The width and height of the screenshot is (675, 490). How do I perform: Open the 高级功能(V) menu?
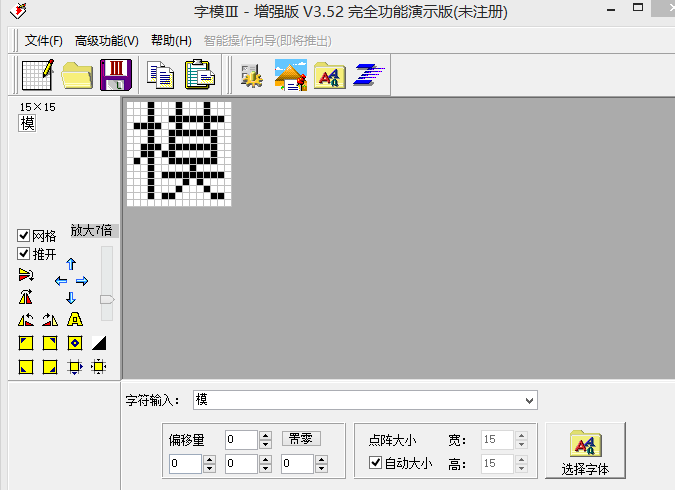[x=107, y=40]
